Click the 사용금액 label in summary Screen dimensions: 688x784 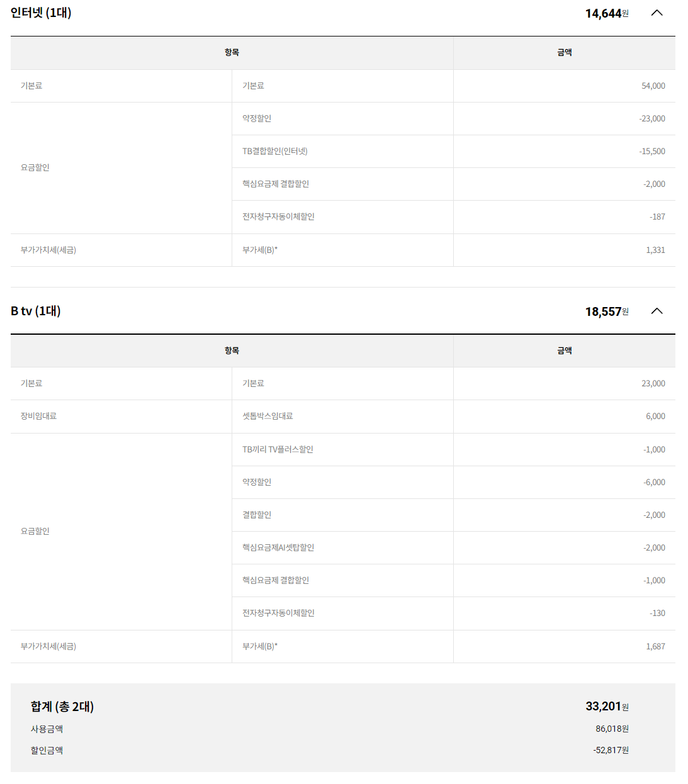(x=47, y=729)
